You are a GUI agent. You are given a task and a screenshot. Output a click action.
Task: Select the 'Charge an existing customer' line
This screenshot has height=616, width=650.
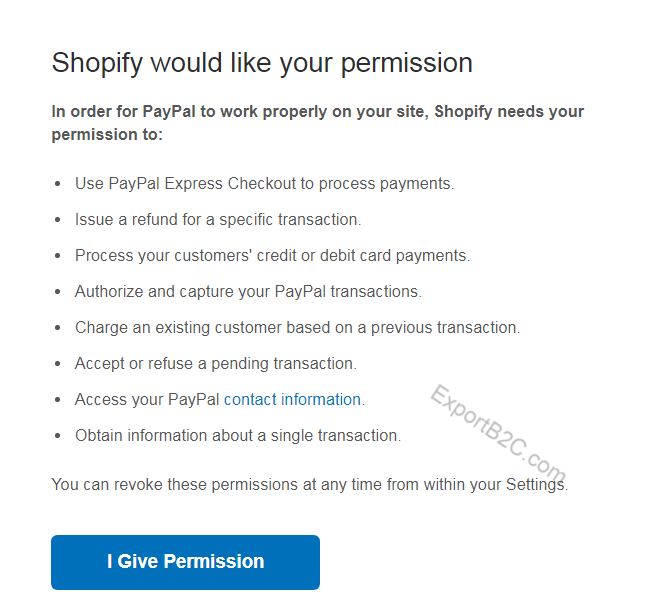point(297,328)
